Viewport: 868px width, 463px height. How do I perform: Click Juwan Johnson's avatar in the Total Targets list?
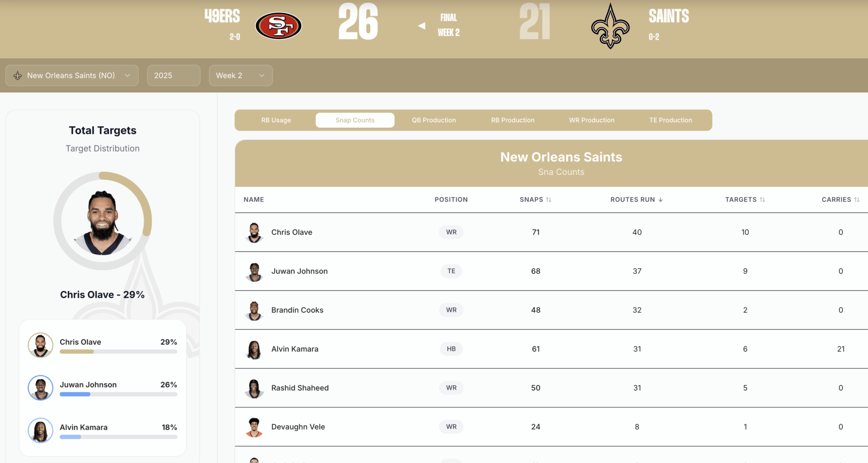[40, 387]
